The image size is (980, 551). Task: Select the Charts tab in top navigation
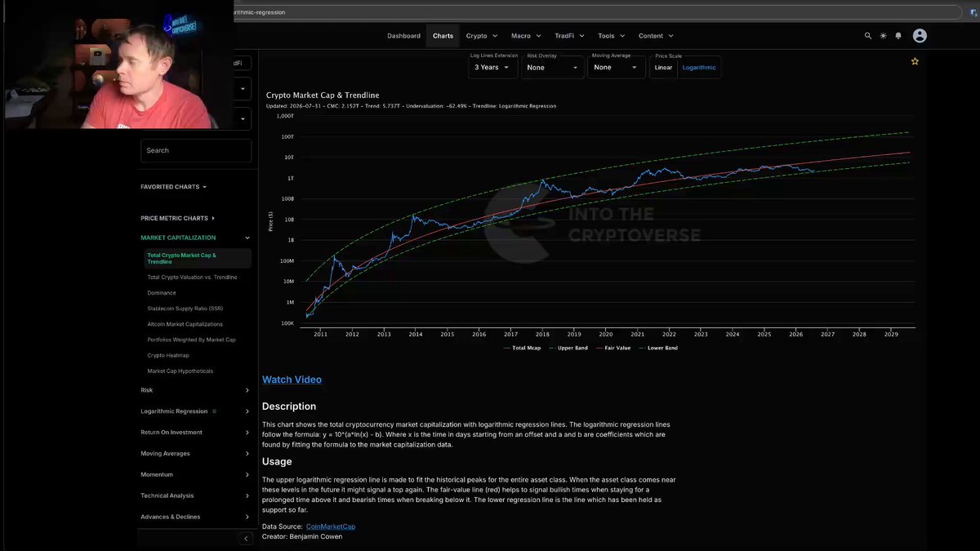point(443,36)
